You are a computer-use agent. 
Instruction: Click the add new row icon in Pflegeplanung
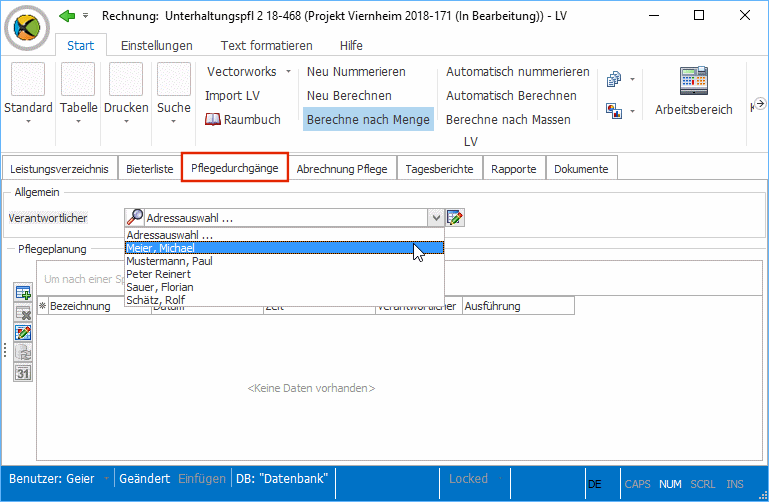(23, 293)
